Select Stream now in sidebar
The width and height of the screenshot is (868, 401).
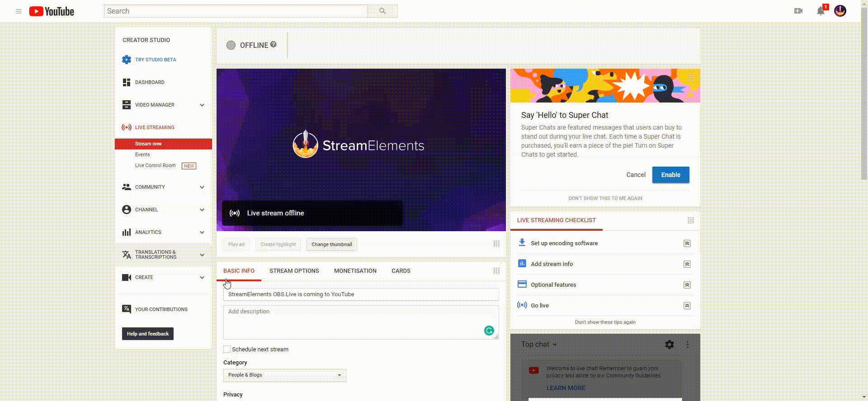(x=163, y=144)
